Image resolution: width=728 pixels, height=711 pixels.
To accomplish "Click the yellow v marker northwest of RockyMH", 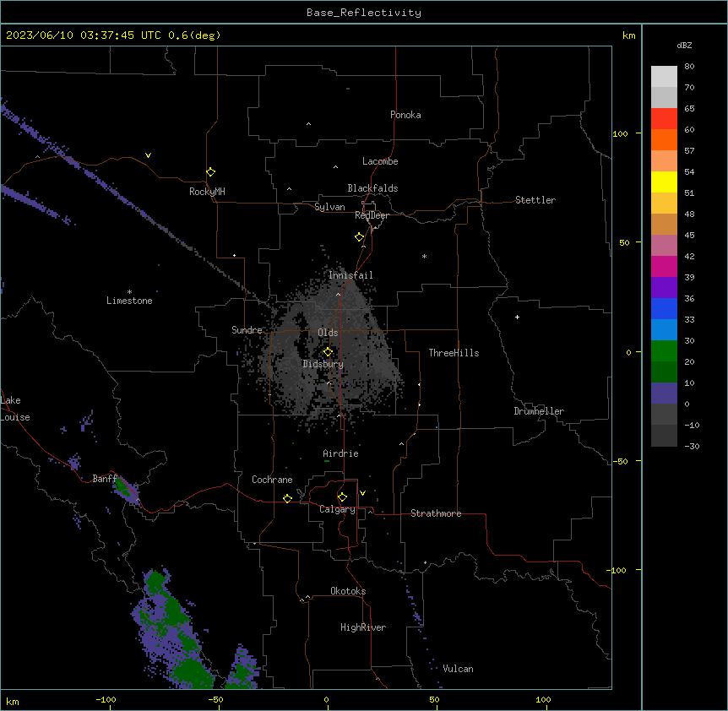I will 148,155.
